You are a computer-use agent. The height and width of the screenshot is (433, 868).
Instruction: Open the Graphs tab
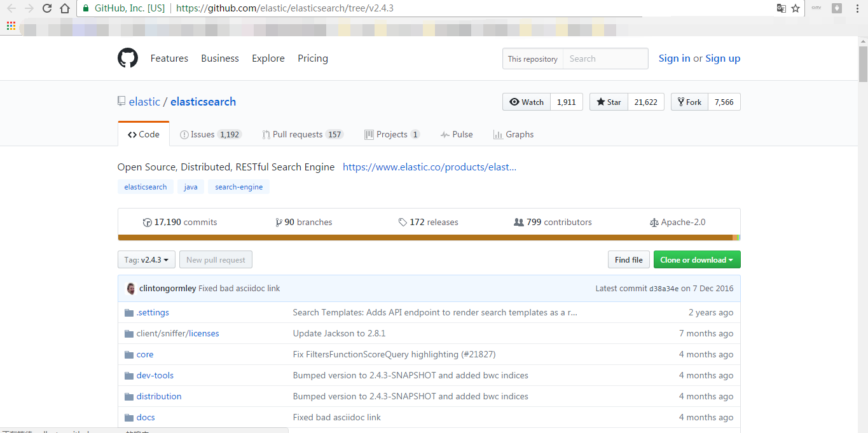tap(513, 135)
